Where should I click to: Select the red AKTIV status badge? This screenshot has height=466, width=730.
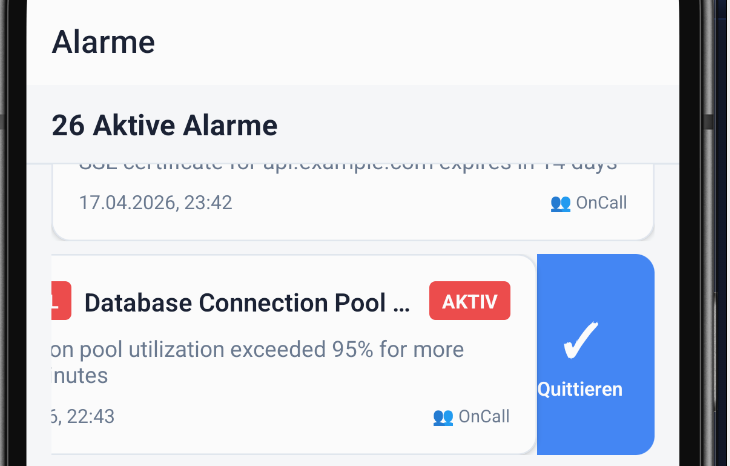click(469, 301)
